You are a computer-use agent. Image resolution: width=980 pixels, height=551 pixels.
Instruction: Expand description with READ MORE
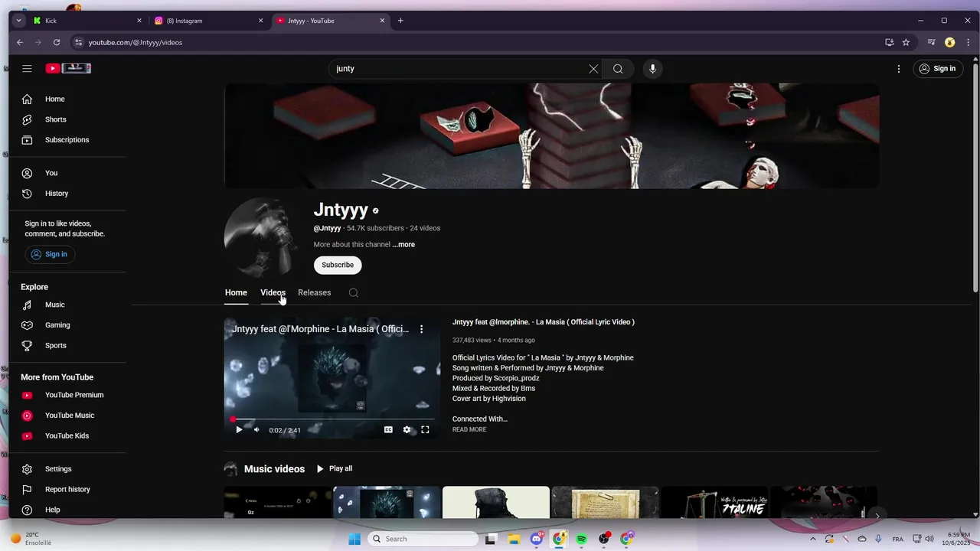469,430
